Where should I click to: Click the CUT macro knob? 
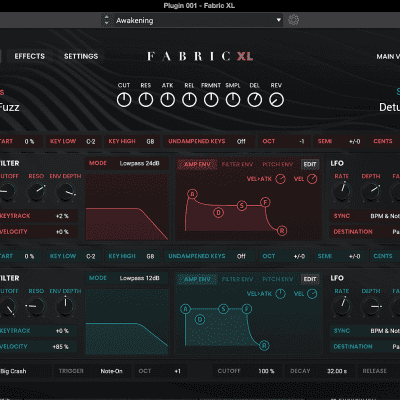click(x=124, y=100)
